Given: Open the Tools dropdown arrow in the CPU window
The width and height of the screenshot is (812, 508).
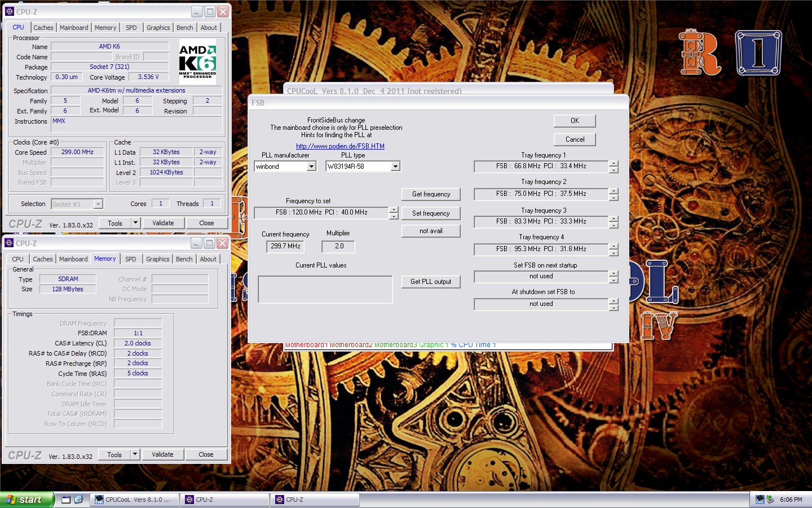Looking at the screenshot, I should click(135, 223).
